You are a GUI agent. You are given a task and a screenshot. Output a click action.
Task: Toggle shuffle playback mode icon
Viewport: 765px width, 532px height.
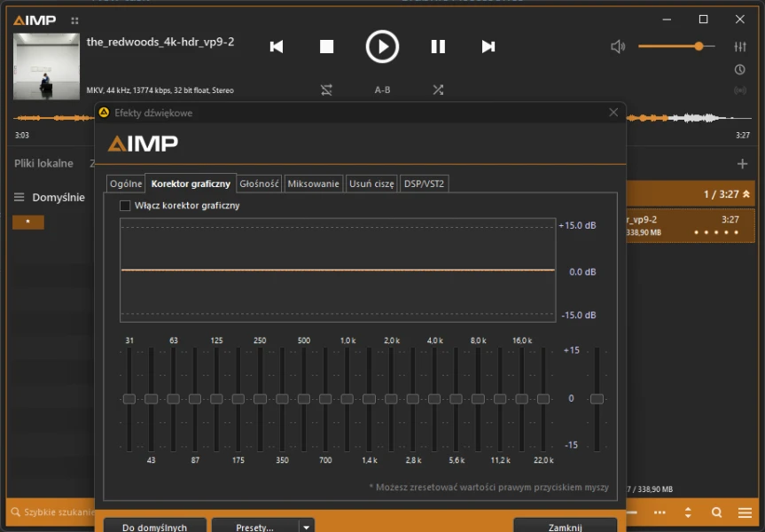(438, 90)
